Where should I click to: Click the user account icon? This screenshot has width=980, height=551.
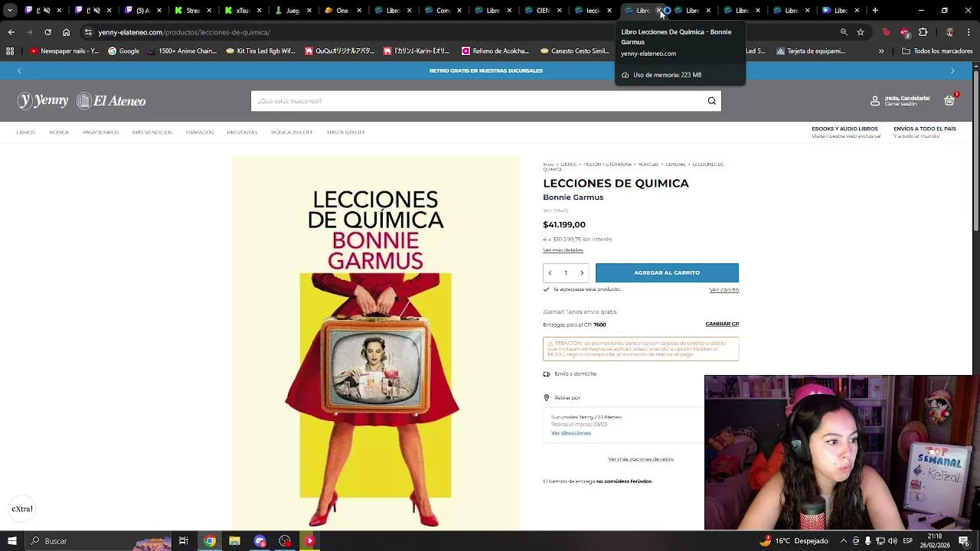tap(875, 101)
